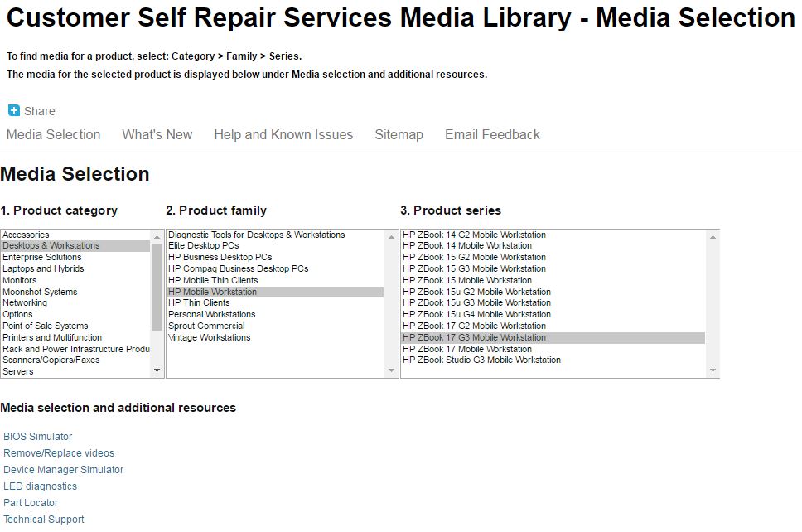Pick Rack and Power Infrastructure category
Viewport: 802px width, 532px height.
pos(75,349)
